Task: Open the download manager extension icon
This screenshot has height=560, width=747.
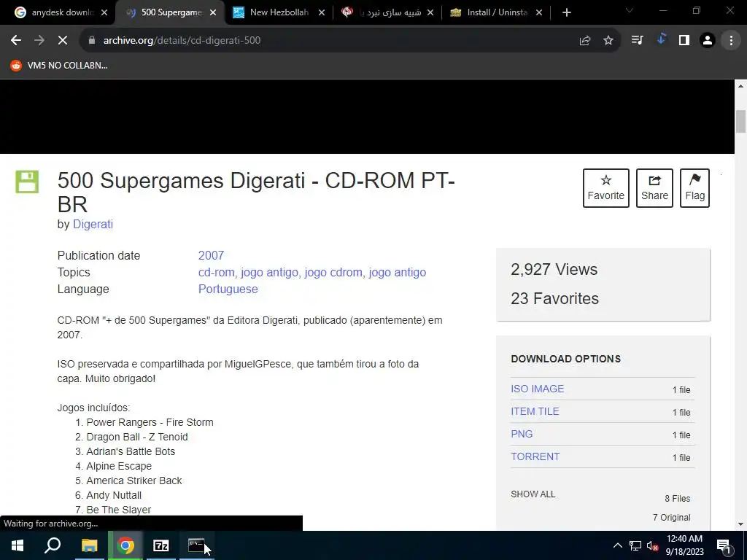Action: click(661, 40)
